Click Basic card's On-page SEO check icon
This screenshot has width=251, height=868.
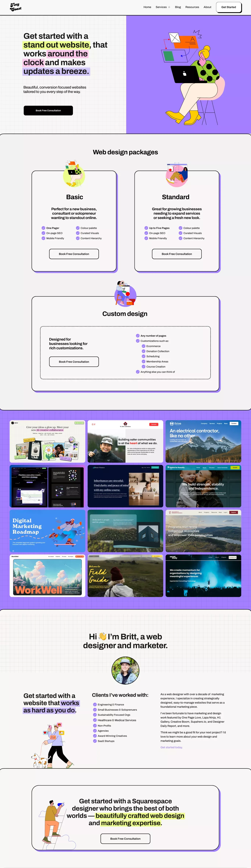click(43, 233)
